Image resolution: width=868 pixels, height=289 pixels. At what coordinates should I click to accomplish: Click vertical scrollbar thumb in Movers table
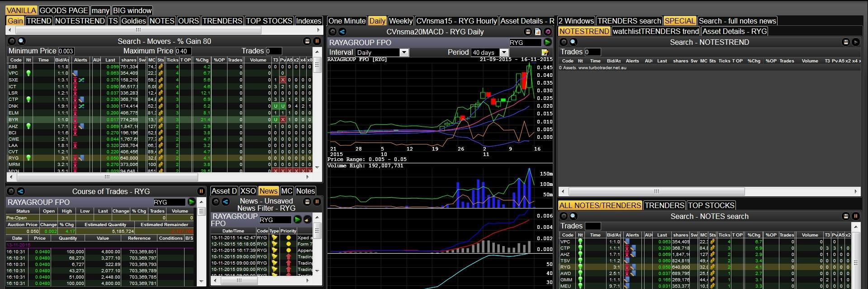tap(318, 65)
